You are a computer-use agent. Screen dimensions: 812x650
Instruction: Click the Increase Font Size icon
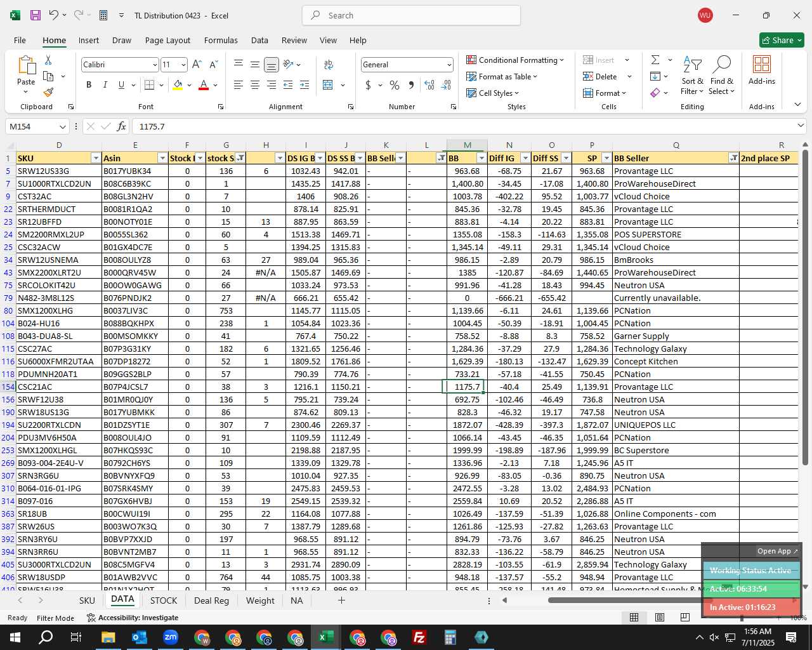pyautogui.click(x=197, y=65)
